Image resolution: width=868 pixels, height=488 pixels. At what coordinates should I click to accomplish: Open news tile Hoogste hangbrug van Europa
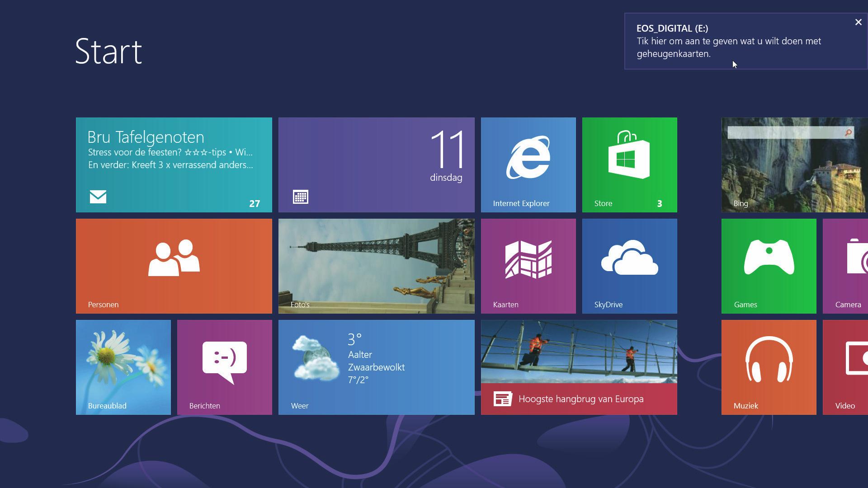coord(579,367)
